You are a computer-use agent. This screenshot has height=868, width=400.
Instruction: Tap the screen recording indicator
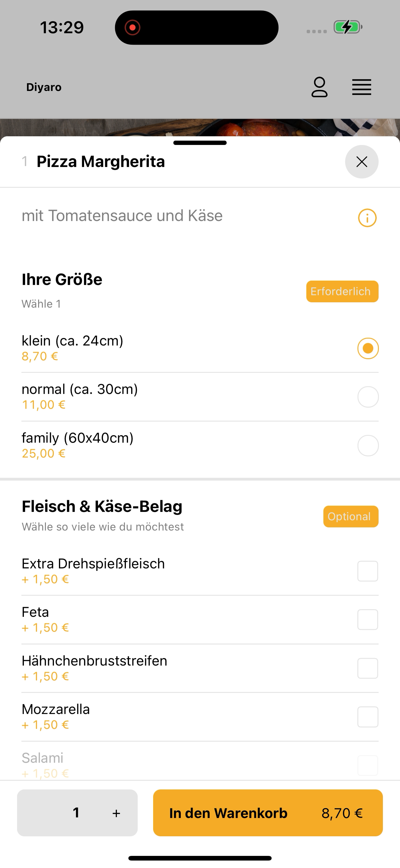132,27
